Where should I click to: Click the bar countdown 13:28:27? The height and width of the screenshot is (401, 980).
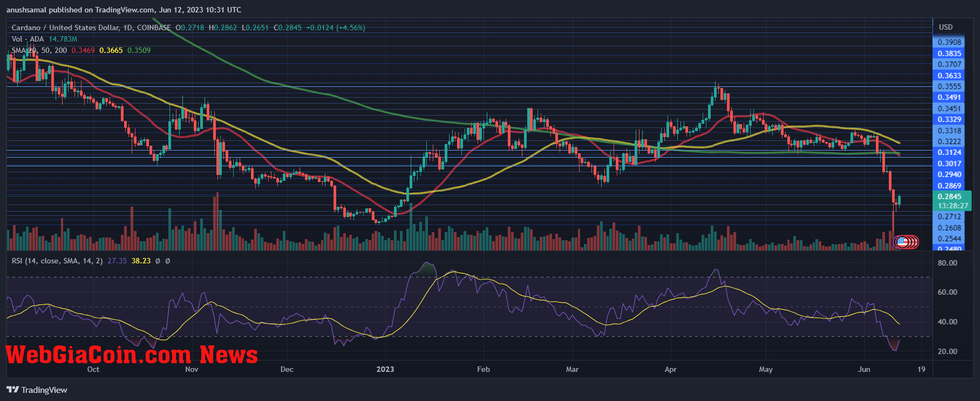pos(952,206)
